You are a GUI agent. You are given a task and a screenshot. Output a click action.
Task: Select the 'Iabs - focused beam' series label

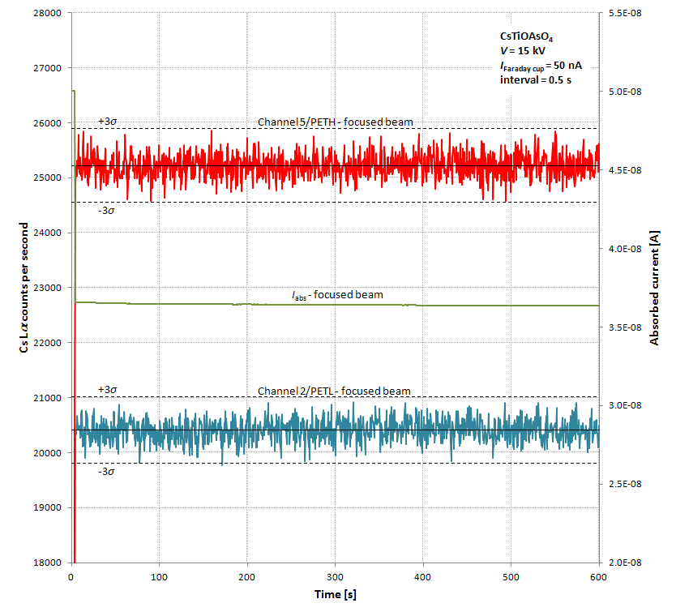[x=337, y=295]
